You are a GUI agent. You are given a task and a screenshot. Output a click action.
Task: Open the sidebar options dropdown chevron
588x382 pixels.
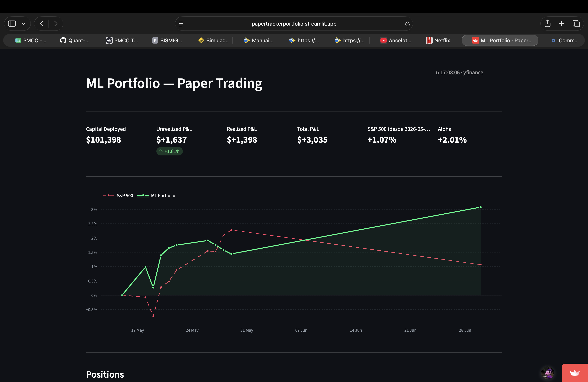(23, 24)
